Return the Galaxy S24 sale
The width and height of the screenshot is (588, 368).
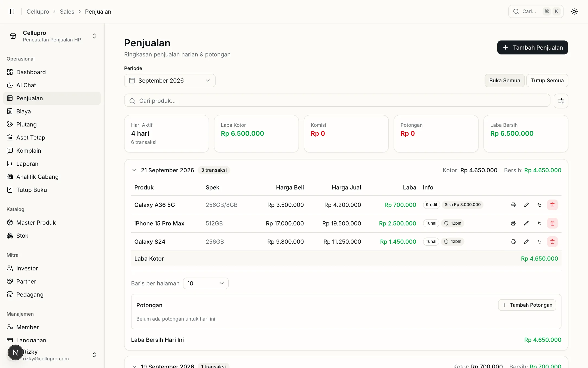click(x=539, y=242)
